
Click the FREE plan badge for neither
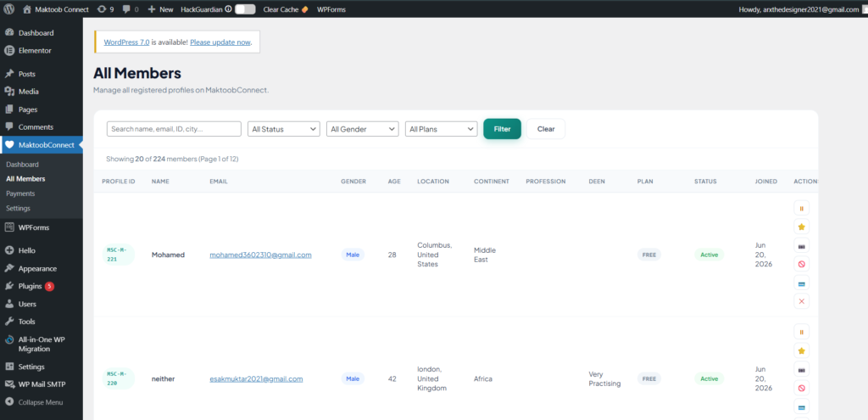click(649, 379)
